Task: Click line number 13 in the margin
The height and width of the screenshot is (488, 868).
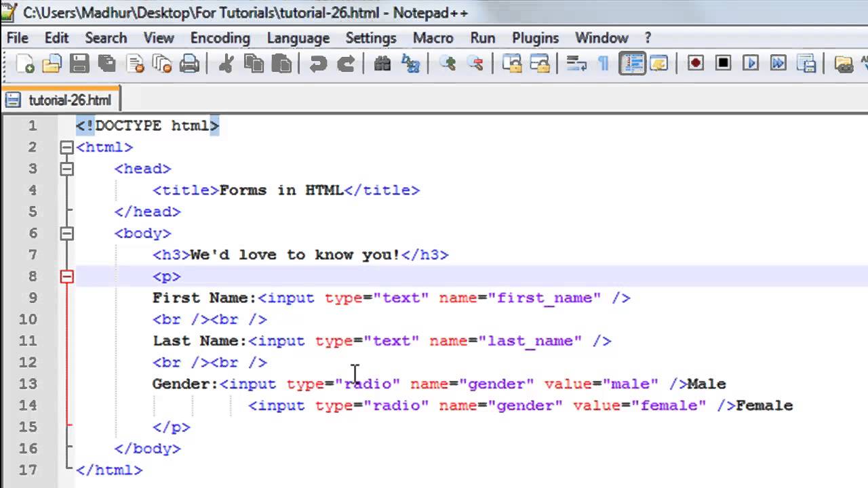Action: coord(28,384)
